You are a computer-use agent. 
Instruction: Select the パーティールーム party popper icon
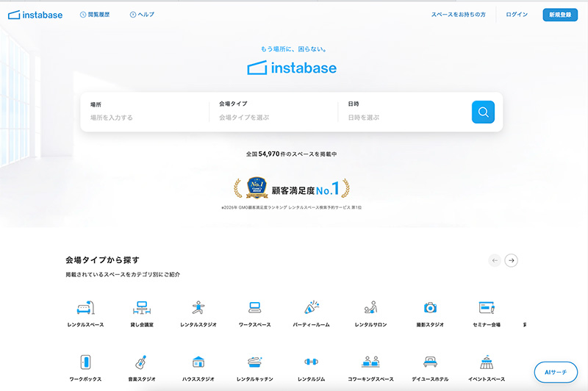(x=311, y=307)
